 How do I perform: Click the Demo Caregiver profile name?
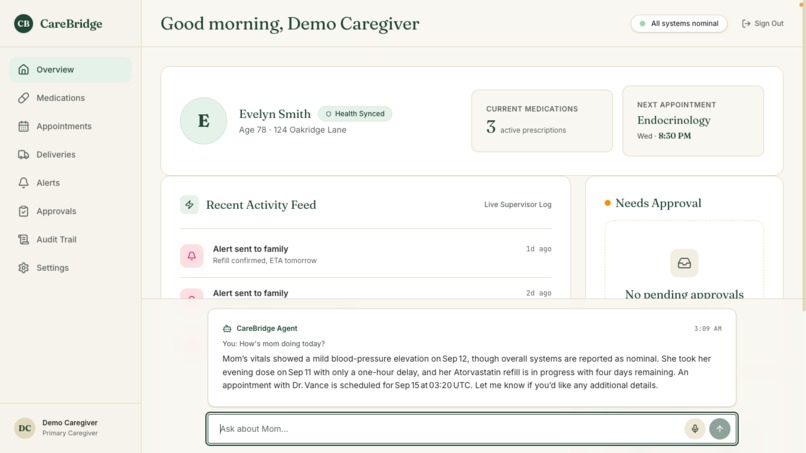(x=70, y=423)
